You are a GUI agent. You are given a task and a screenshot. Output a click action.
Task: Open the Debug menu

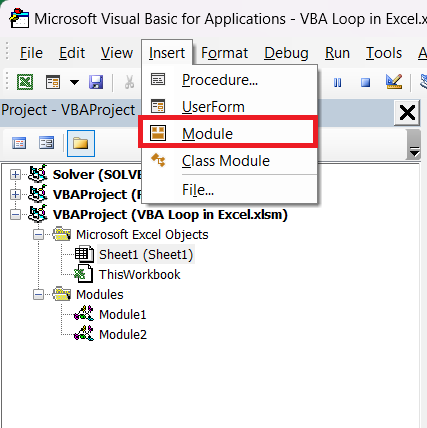pyautogui.click(x=286, y=53)
